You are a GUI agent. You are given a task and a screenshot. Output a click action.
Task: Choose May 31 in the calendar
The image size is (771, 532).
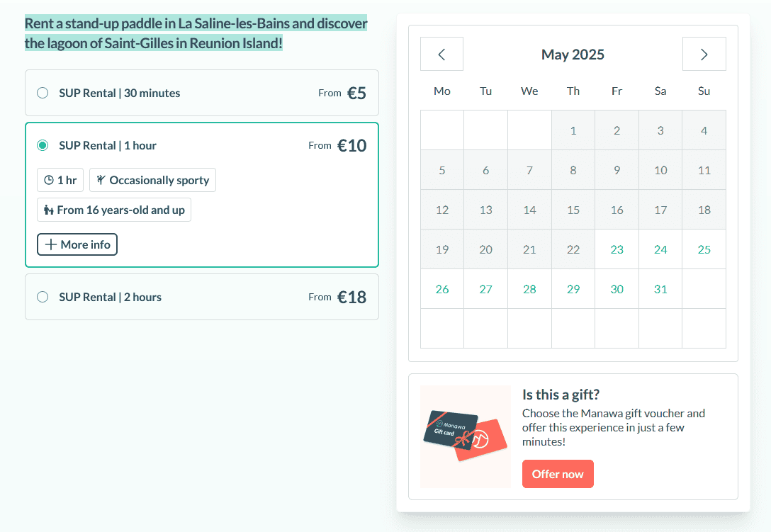[x=660, y=289]
